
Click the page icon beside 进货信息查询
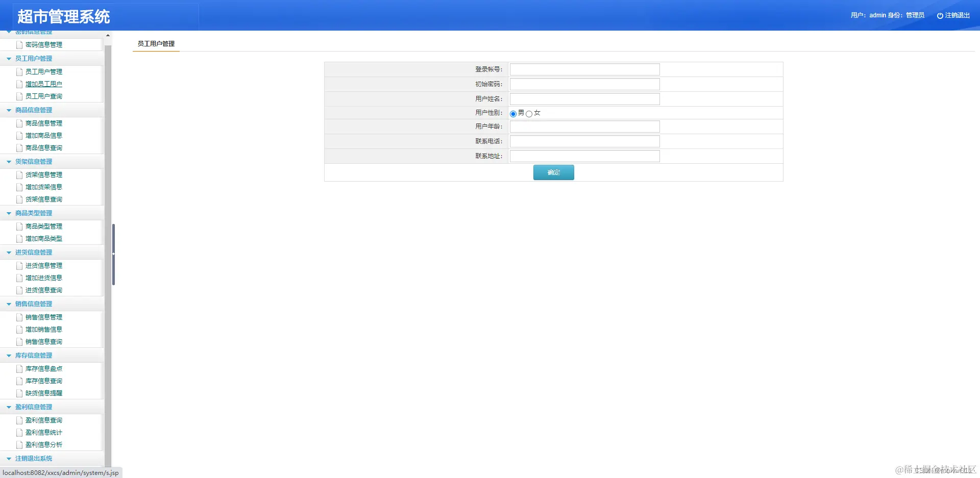[19, 290]
